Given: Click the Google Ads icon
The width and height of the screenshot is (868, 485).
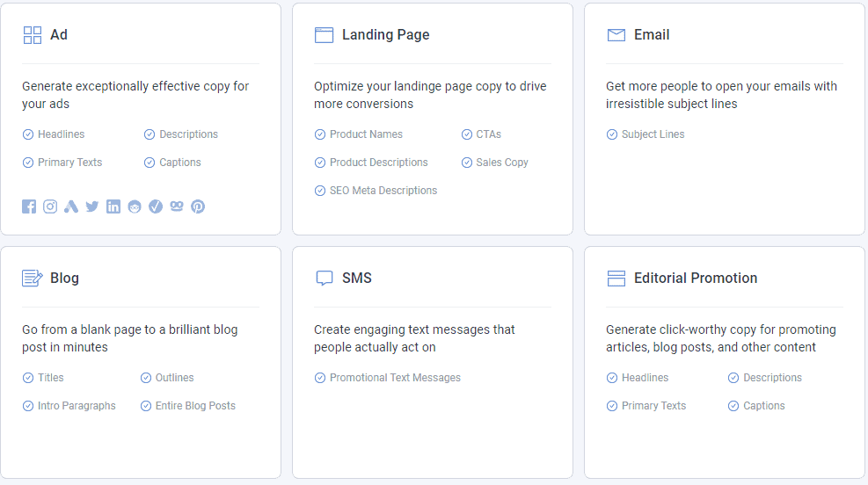Looking at the screenshot, I should 71,206.
